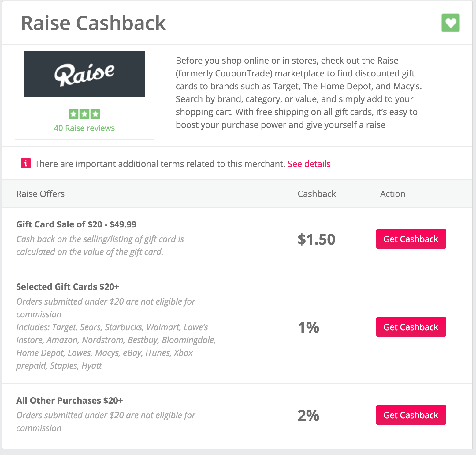The height and width of the screenshot is (455, 476).
Task: Click the Action column header
Action: 392,194
